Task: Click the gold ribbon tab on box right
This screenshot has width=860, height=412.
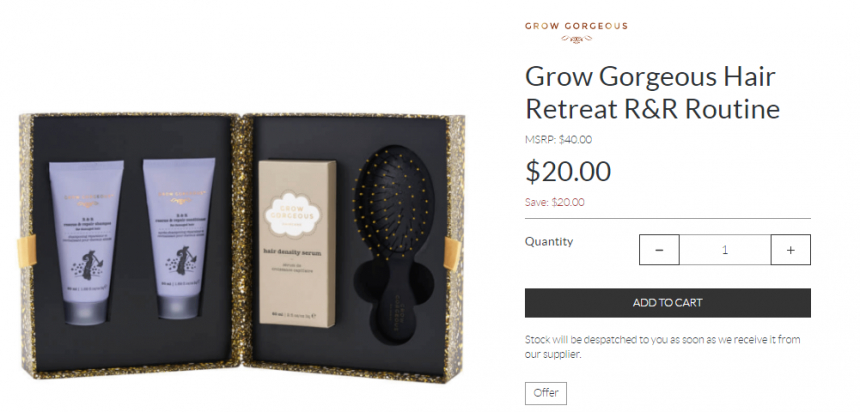Action: click(x=452, y=253)
